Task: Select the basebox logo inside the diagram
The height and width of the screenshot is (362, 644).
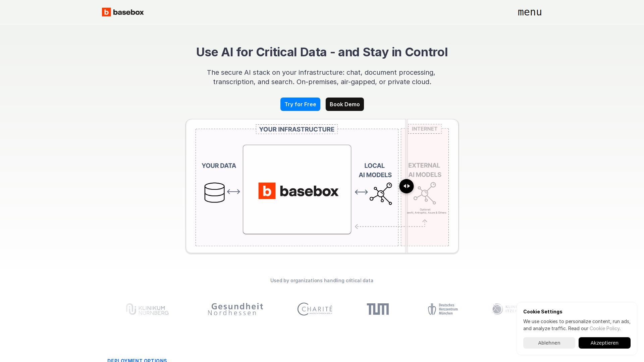Action: coord(298,190)
